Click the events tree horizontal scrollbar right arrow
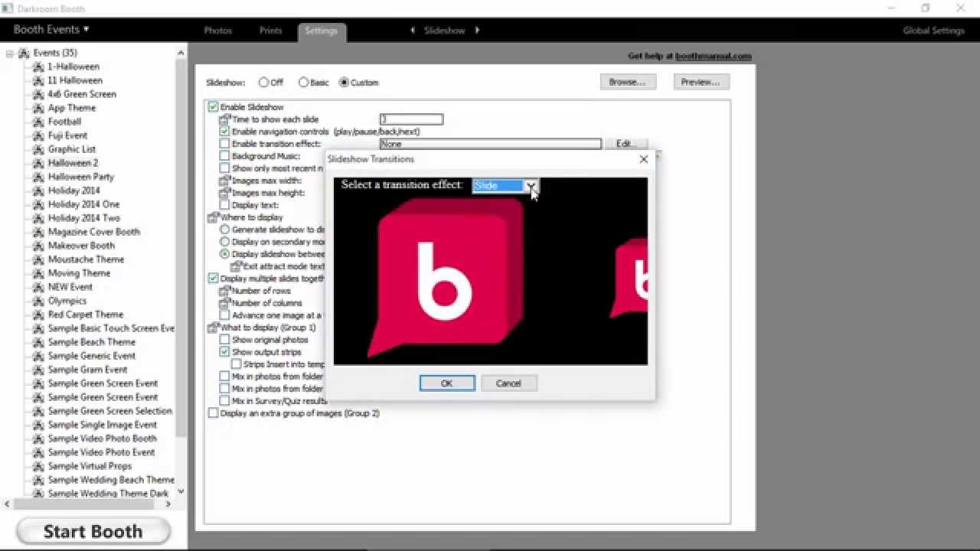This screenshot has height=551, width=980. coord(170,504)
